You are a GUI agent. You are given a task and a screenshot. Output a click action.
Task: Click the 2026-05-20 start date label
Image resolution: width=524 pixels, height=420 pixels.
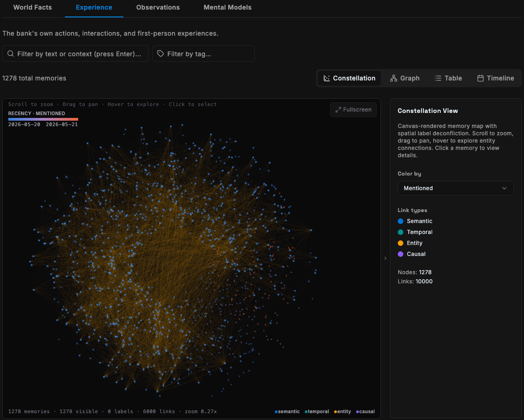tap(24, 124)
